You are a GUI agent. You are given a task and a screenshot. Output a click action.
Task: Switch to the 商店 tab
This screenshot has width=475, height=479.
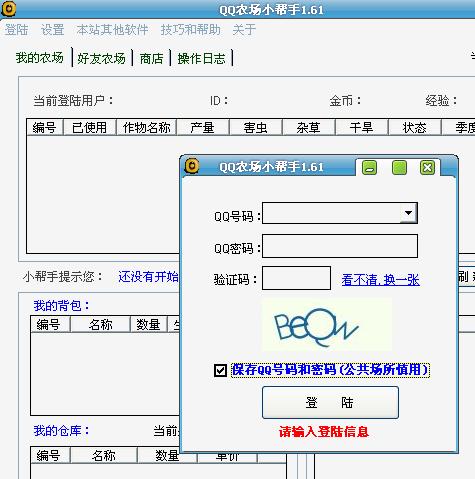pyautogui.click(x=151, y=59)
